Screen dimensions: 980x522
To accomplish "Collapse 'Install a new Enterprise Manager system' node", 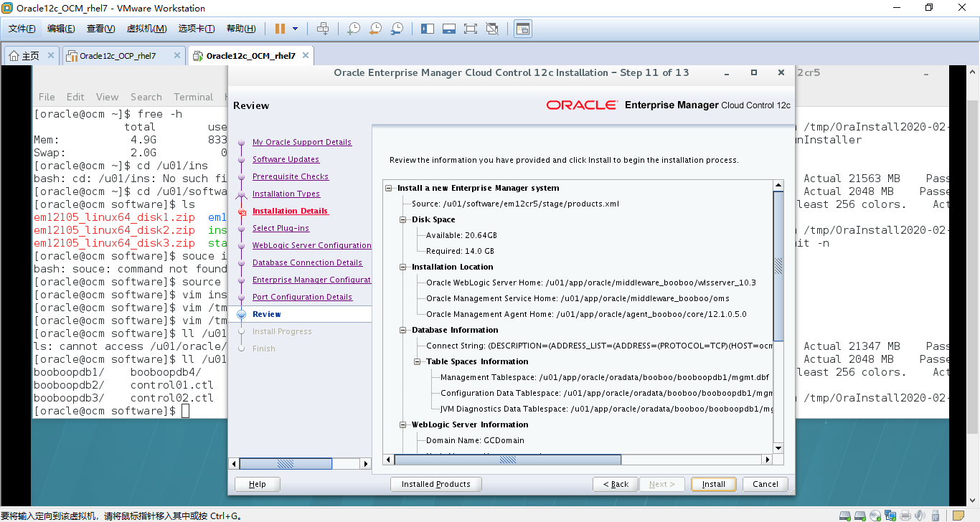I will point(390,188).
